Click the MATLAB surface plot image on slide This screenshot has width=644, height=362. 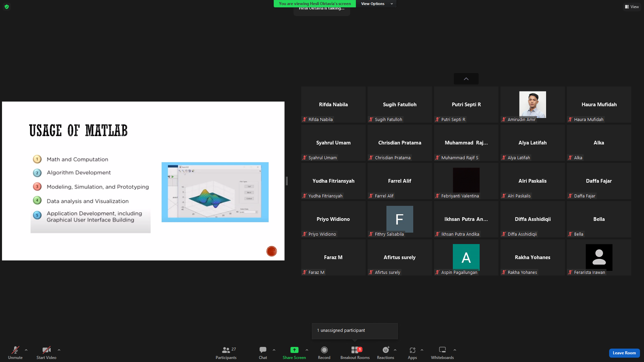[215, 192]
